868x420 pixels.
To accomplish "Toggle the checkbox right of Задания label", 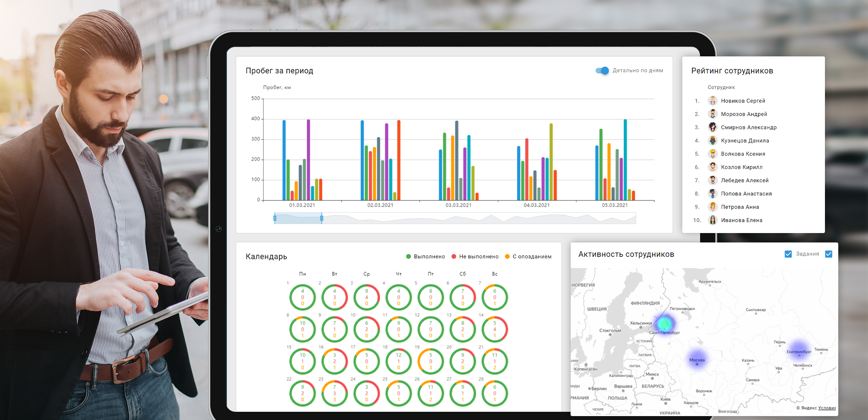I will point(828,254).
